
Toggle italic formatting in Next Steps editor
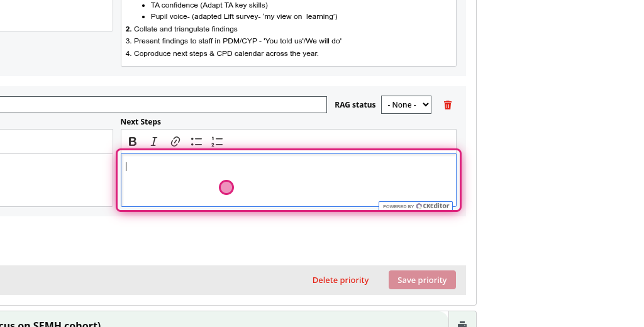tap(153, 141)
